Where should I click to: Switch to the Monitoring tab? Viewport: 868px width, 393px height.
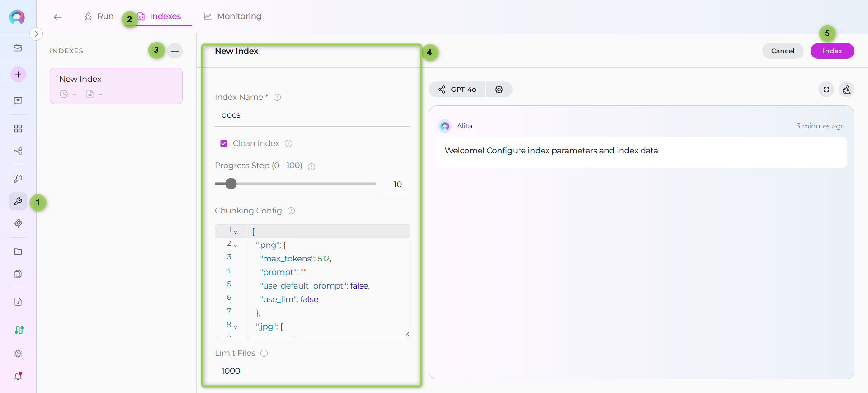coord(232,16)
